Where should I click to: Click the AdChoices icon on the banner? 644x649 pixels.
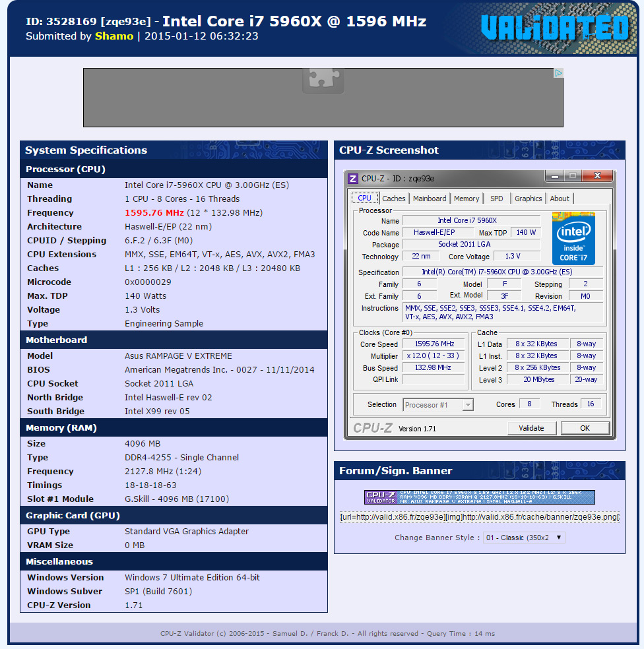click(x=558, y=73)
